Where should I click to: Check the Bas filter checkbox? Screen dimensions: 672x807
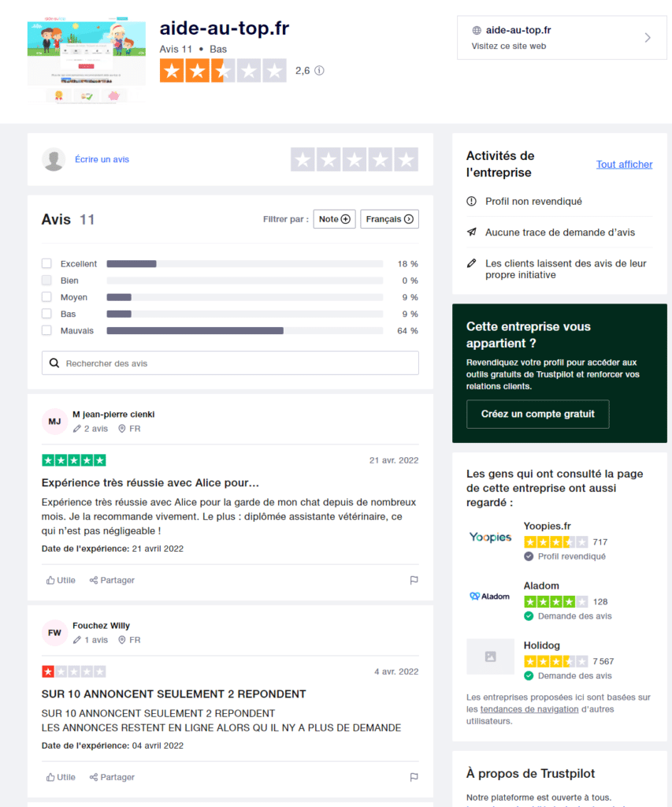pos(46,314)
